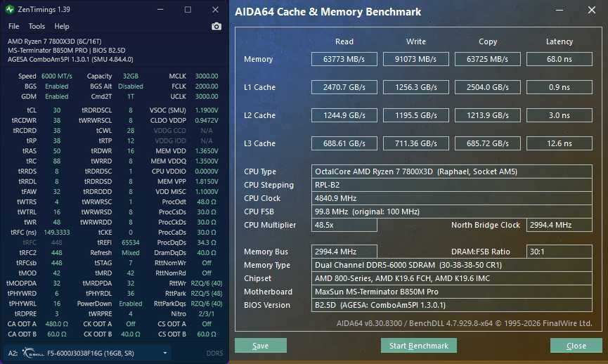Click the AGESA ComboAm5PI 1.3.0.1 line
This screenshot has width=608, height=364.
point(70,59)
